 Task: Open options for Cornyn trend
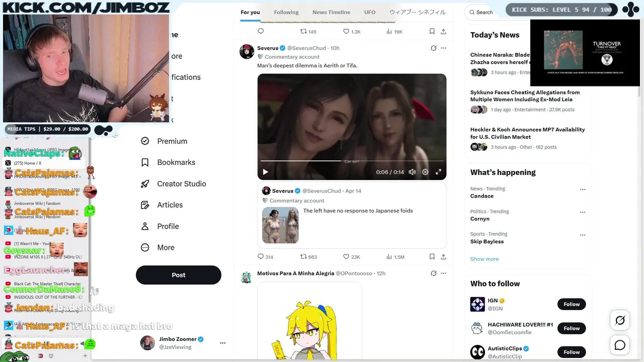coord(583,212)
